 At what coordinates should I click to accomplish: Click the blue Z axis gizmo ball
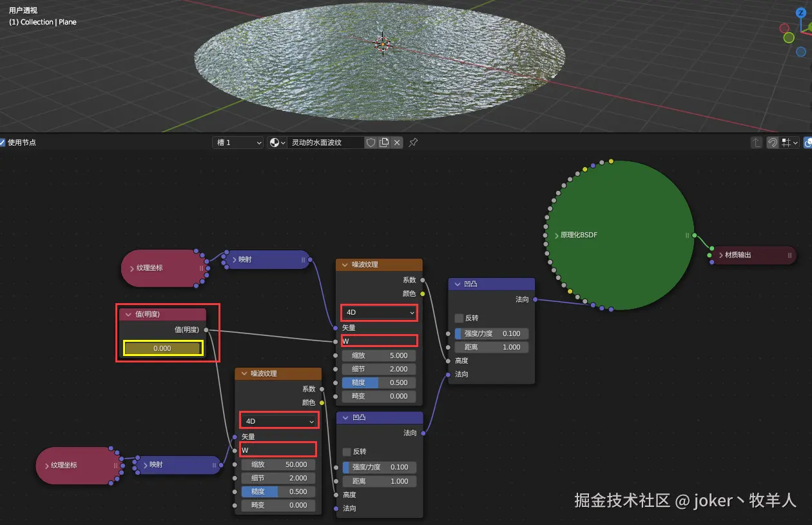click(802, 12)
